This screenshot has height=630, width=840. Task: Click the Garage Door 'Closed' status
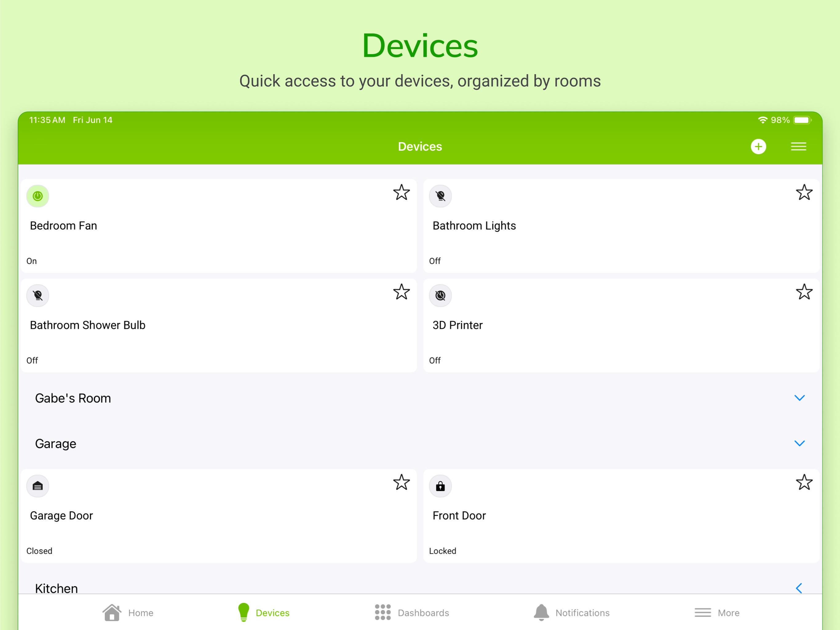click(39, 551)
